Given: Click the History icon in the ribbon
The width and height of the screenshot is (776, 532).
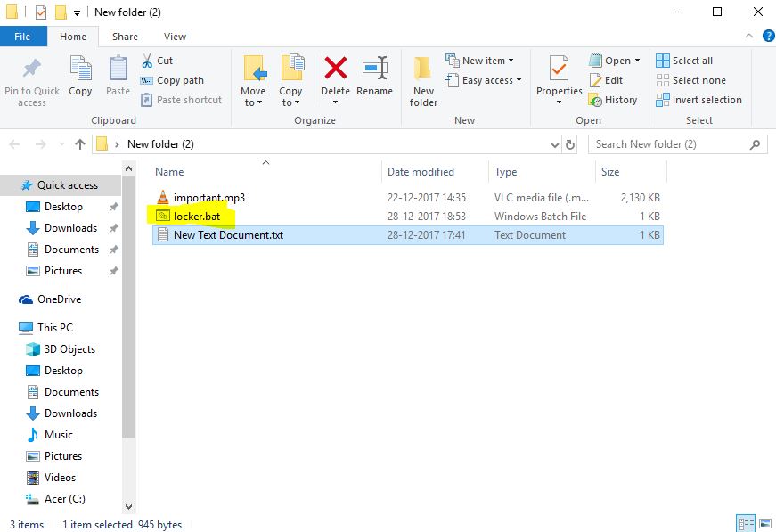Looking at the screenshot, I should (614, 100).
